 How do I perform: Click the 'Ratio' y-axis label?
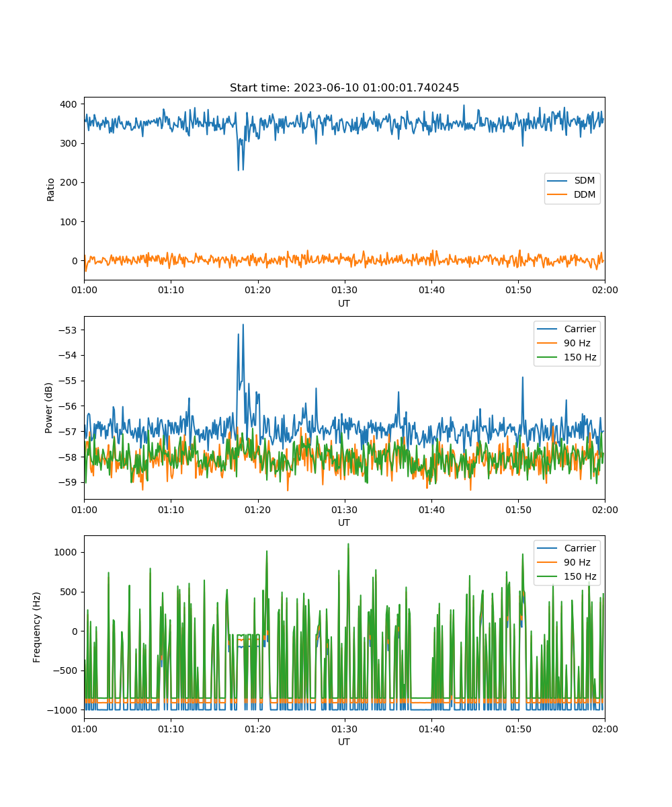51,188
